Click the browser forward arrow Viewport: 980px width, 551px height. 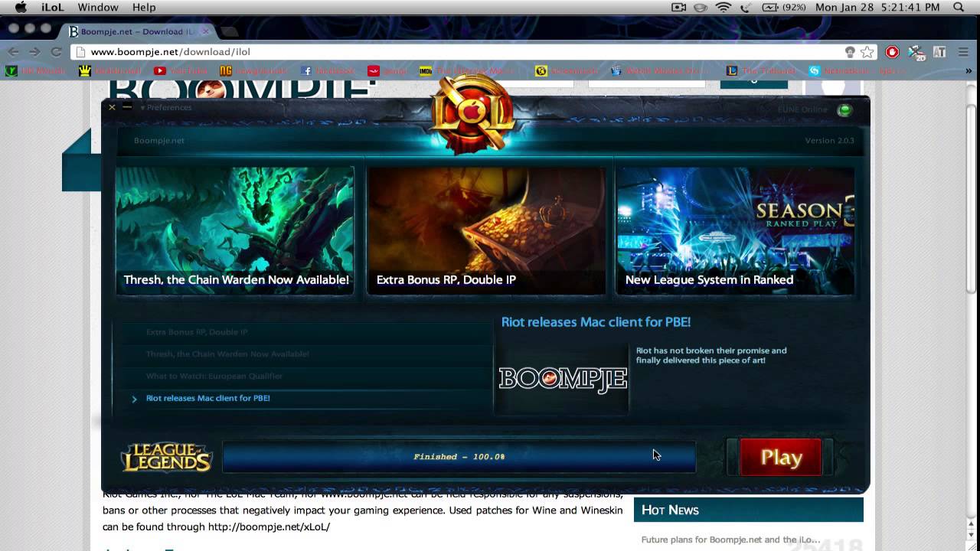[x=34, y=52]
